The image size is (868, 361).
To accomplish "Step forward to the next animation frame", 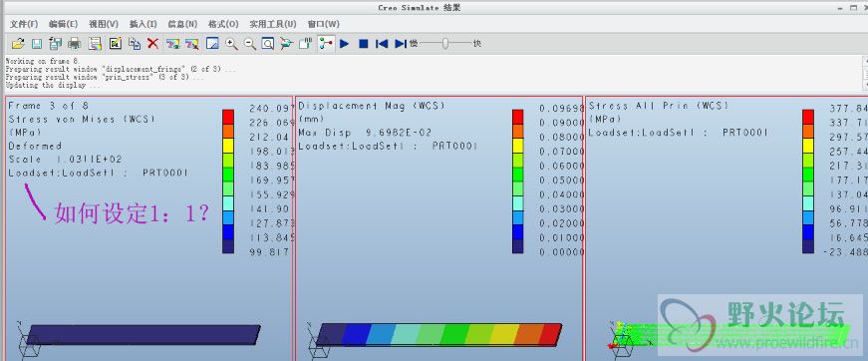I will (401, 43).
